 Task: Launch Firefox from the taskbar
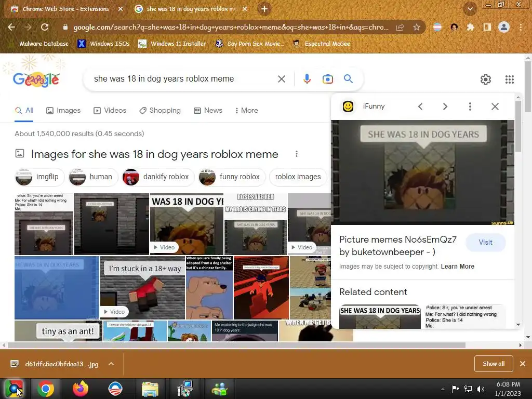coord(81,389)
